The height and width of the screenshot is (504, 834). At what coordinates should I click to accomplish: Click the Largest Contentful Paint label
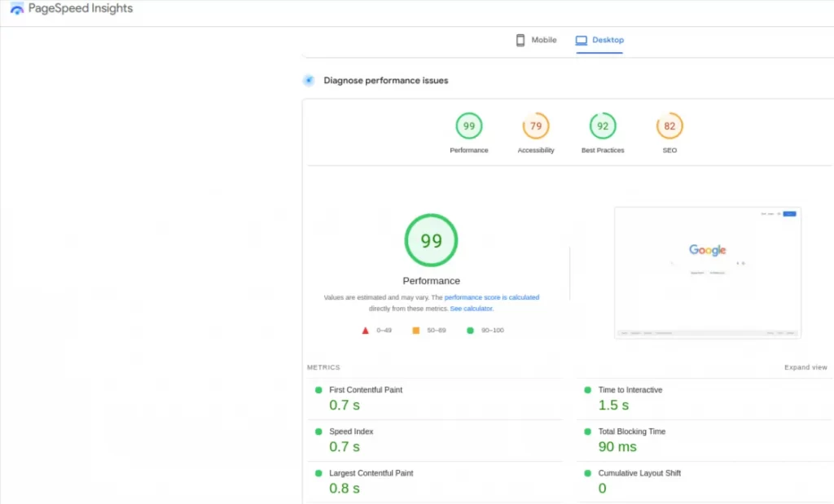pos(371,472)
